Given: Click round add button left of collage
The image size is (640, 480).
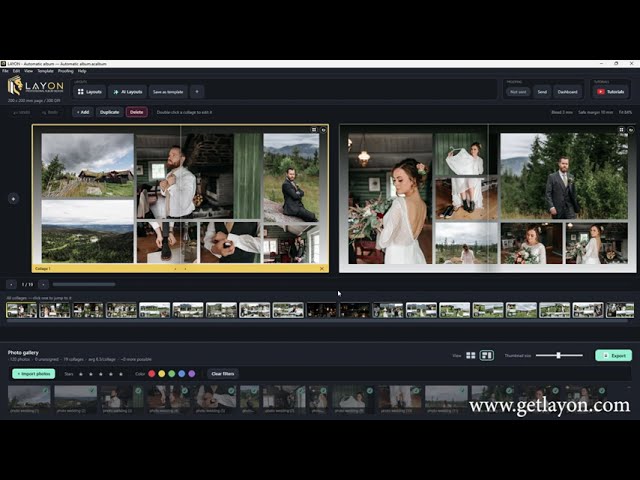Looking at the screenshot, I should tap(13, 199).
